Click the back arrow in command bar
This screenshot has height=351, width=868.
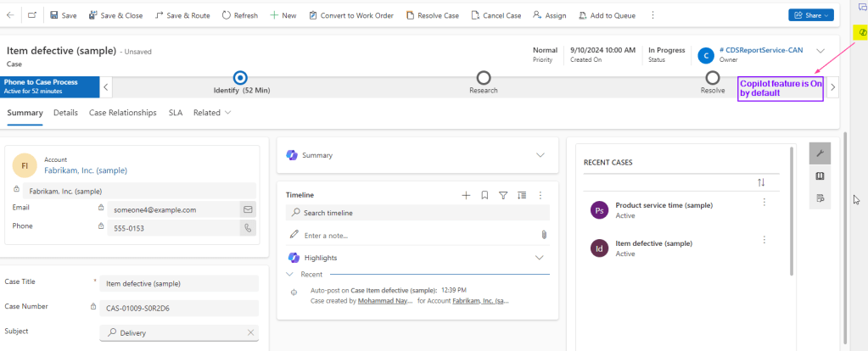click(10, 15)
